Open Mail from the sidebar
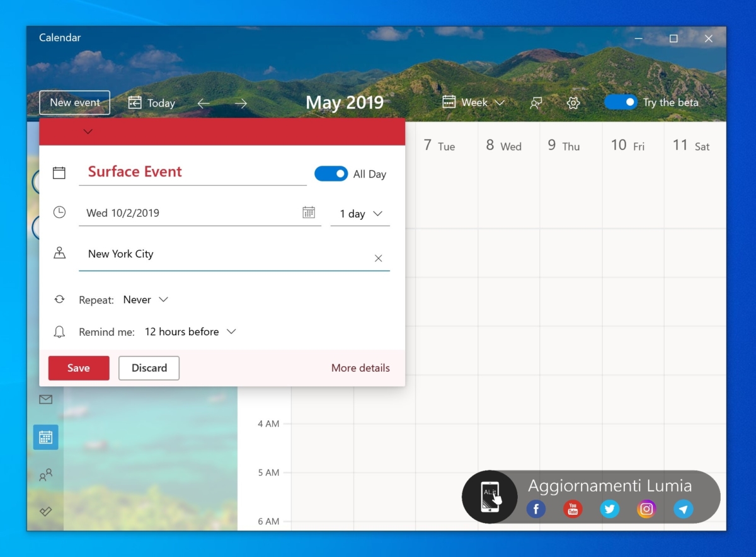The width and height of the screenshot is (756, 557). tap(45, 399)
